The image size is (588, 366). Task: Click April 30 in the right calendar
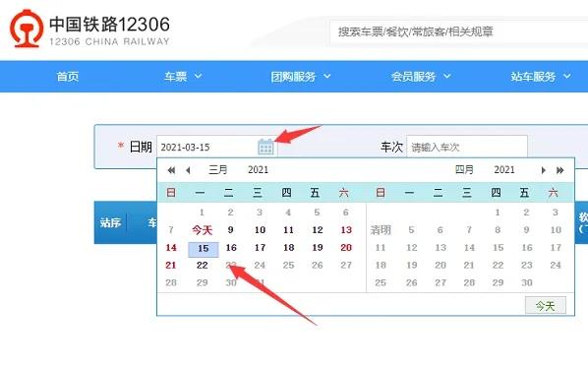pos(527,282)
